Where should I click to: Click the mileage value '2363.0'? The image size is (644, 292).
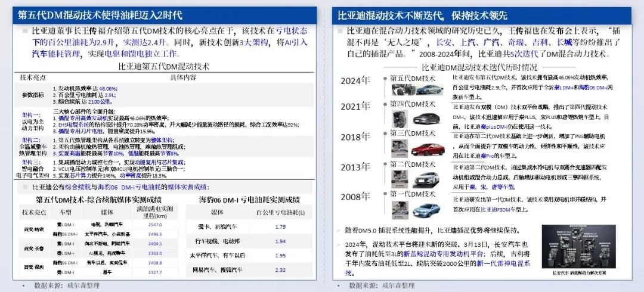(x=155, y=253)
